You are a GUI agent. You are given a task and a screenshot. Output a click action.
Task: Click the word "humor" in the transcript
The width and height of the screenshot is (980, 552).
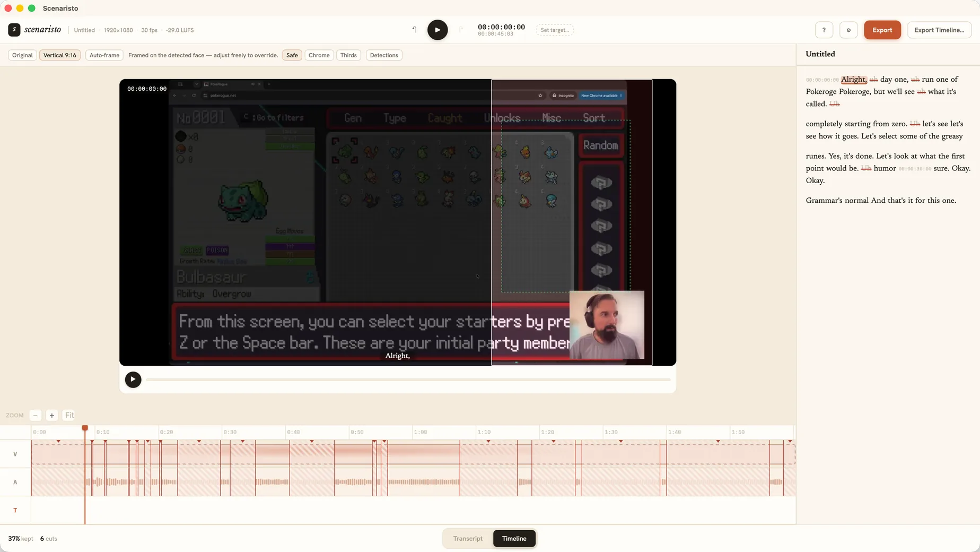tap(885, 168)
